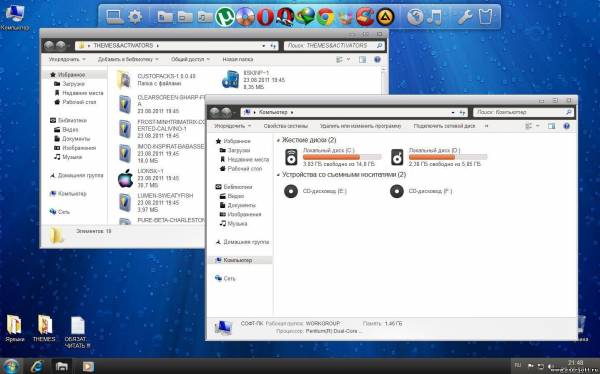The width and height of the screenshot is (600, 374).
Task: Click Свойства системы toolbar button
Action: pyautogui.click(x=285, y=126)
